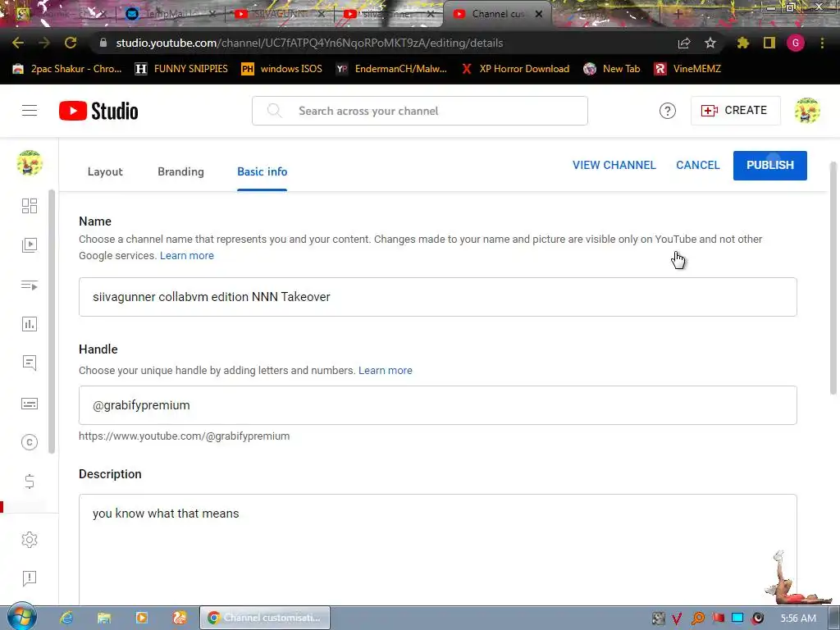The height and width of the screenshot is (630, 840).
Task: Open the windows ISOS bookmark
Action: [x=282, y=69]
